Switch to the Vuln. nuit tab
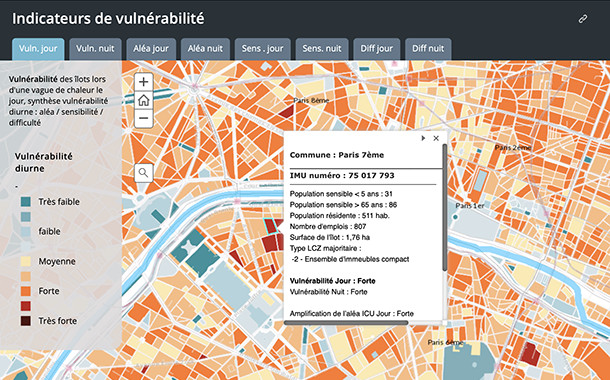This screenshot has width=610, height=380. tap(95, 49)
